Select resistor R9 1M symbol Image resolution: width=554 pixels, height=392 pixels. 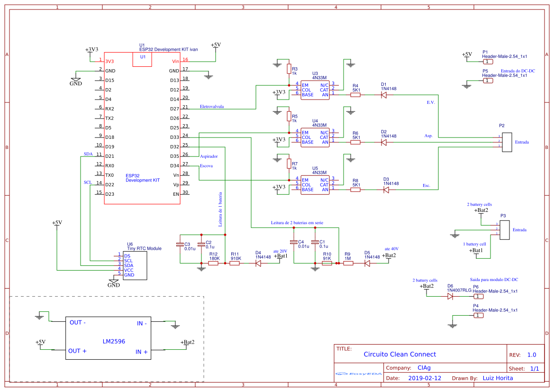tap(348, 264)
